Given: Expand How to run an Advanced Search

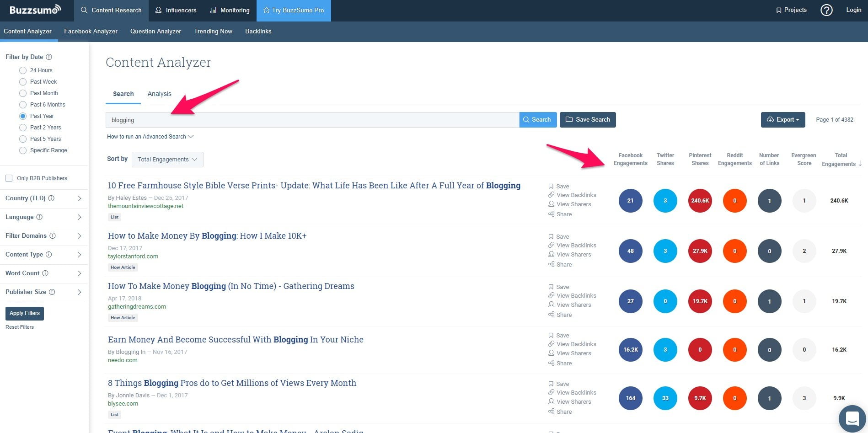Looking at the screenshot, I should click(x=150, y=136).
